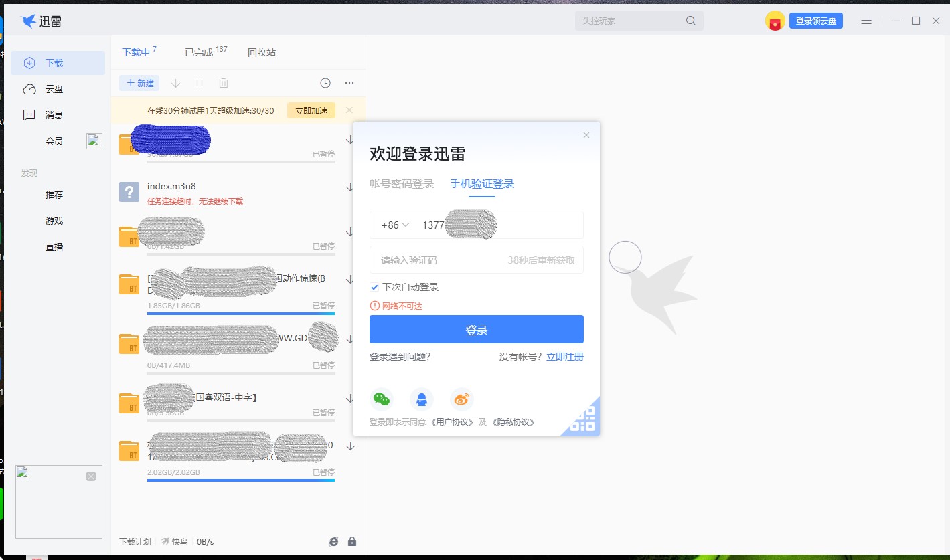This screenshot has height=560, width=950.
Task: Click the 请输入验证码 verification code field
Action: click(435, 260)
